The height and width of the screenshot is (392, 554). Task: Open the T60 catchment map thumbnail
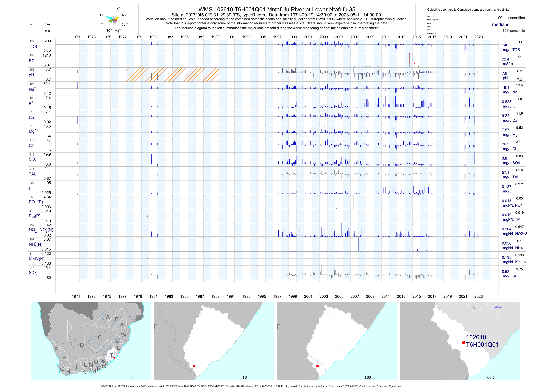(337, 341)
